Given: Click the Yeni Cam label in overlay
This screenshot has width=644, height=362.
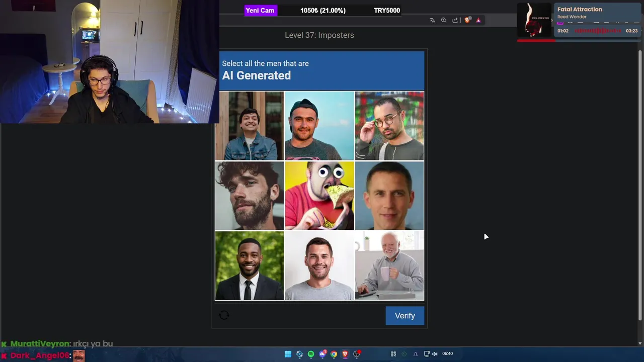Looking at the screenshot, I should pos(260,10).
